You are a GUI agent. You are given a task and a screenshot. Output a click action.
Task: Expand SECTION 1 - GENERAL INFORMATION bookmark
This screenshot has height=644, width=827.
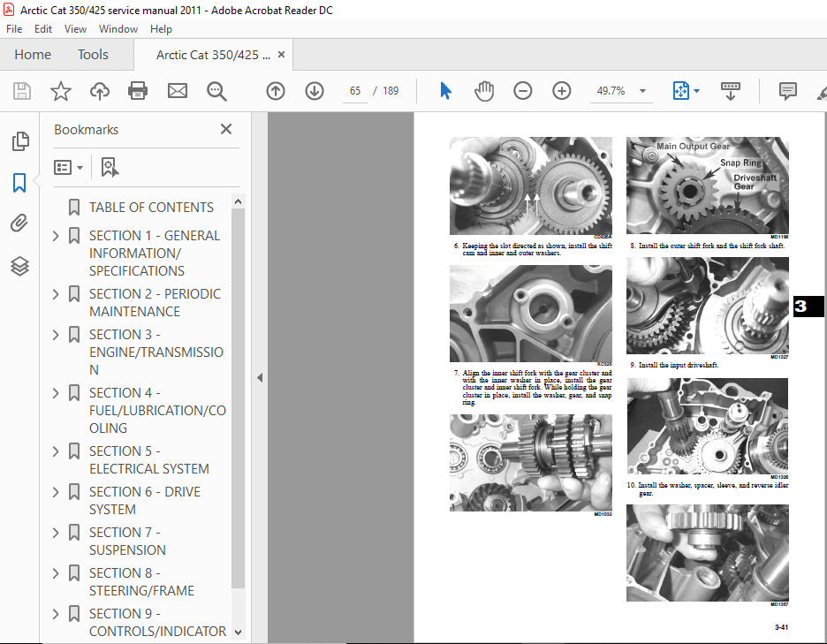[x=56, y=236]
